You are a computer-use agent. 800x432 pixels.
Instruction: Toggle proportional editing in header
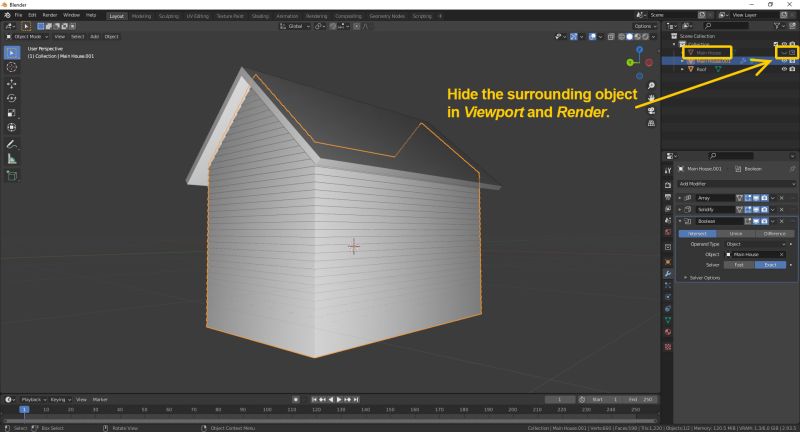(x=357, y=26)
